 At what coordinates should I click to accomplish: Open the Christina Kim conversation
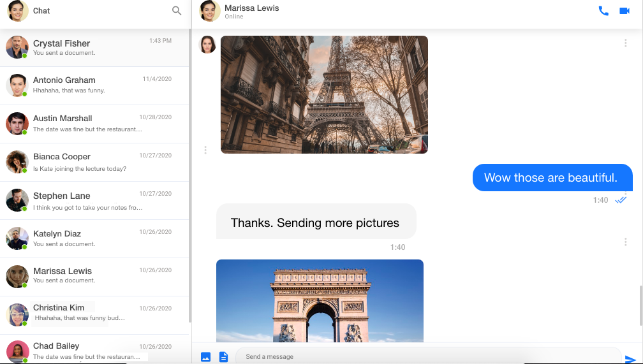pyautogui.click(x=94, y=315)
